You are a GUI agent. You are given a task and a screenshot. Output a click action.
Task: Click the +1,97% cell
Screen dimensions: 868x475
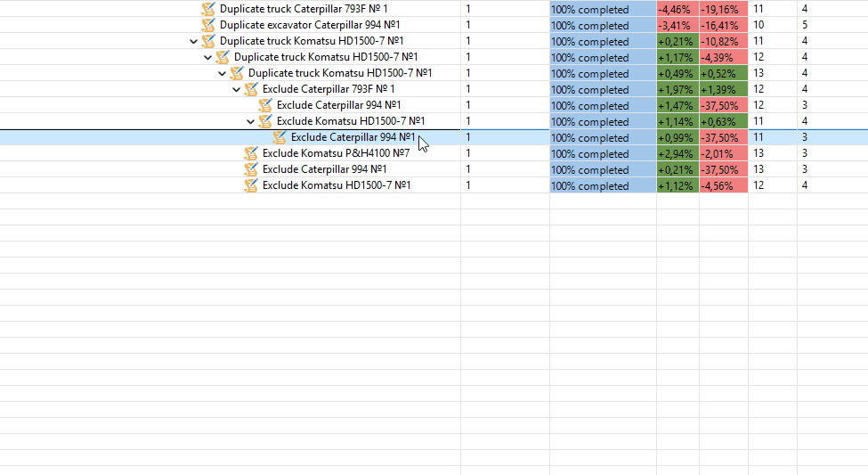click(x=677, y=90)
